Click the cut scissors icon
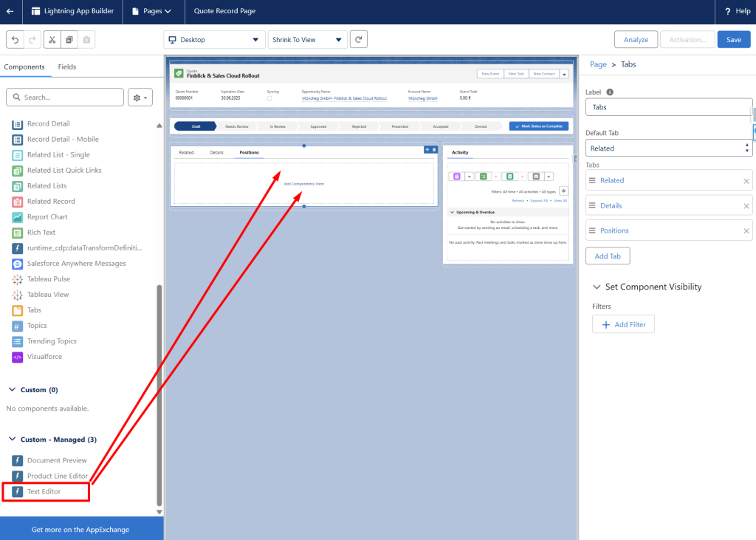756x540 pixels. click(x=52, y=40)
